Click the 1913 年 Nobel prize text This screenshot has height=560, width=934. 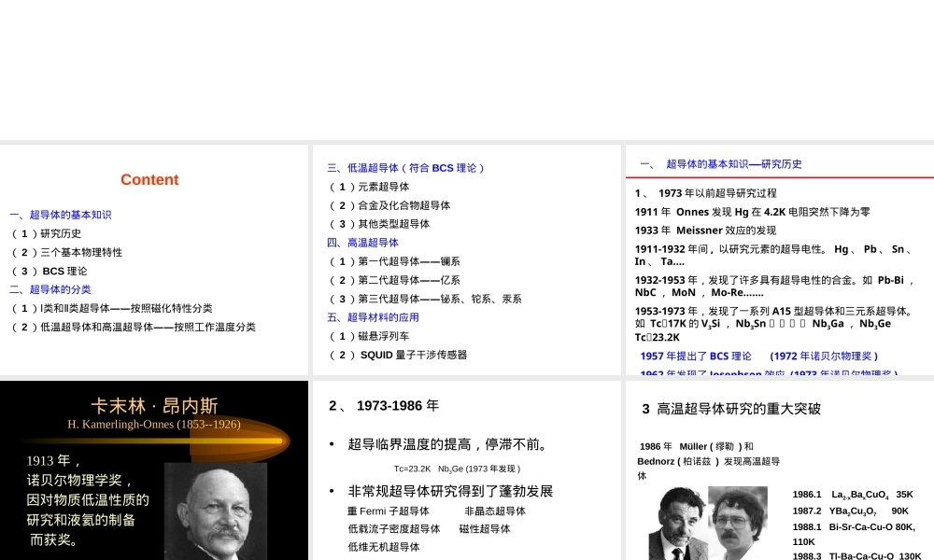coord(88,500)
